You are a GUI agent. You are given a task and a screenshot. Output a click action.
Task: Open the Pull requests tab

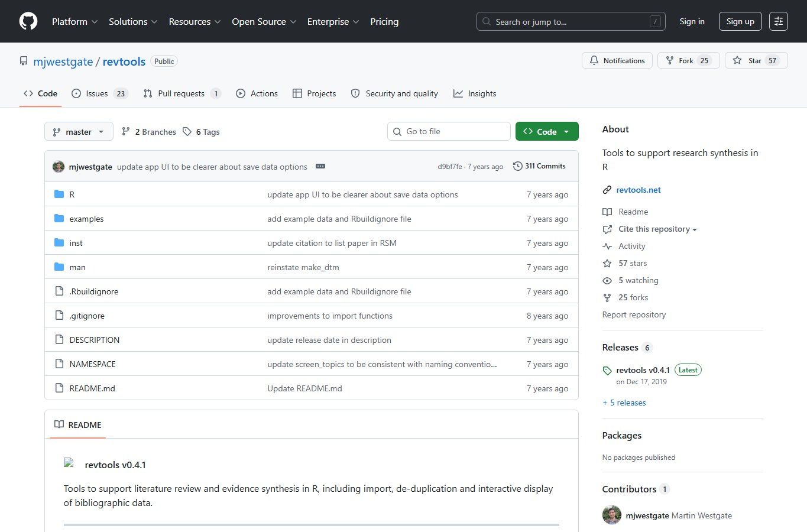[182, 93]
